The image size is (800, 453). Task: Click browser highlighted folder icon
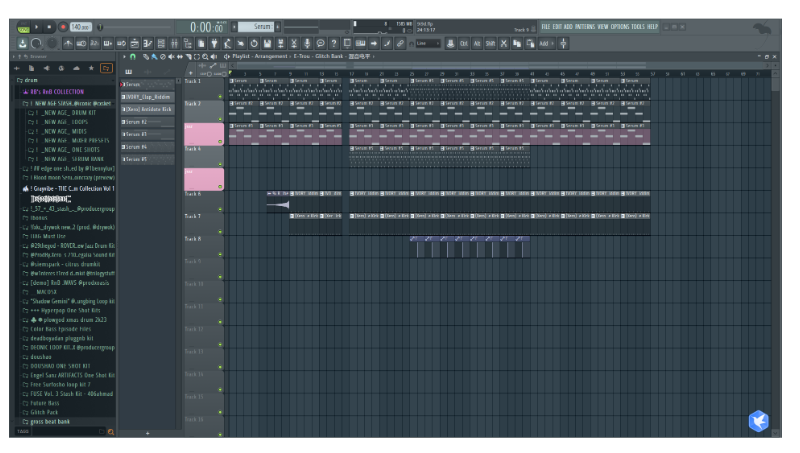point(106,68)
